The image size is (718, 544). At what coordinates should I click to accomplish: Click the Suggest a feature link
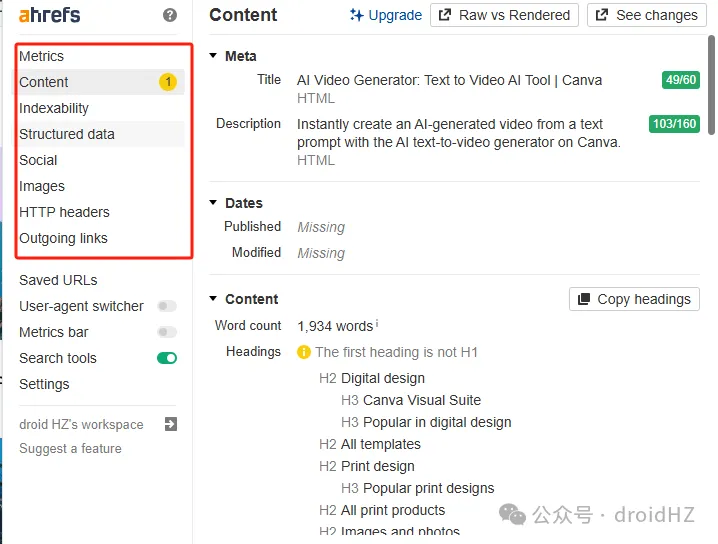pos(70,448)
